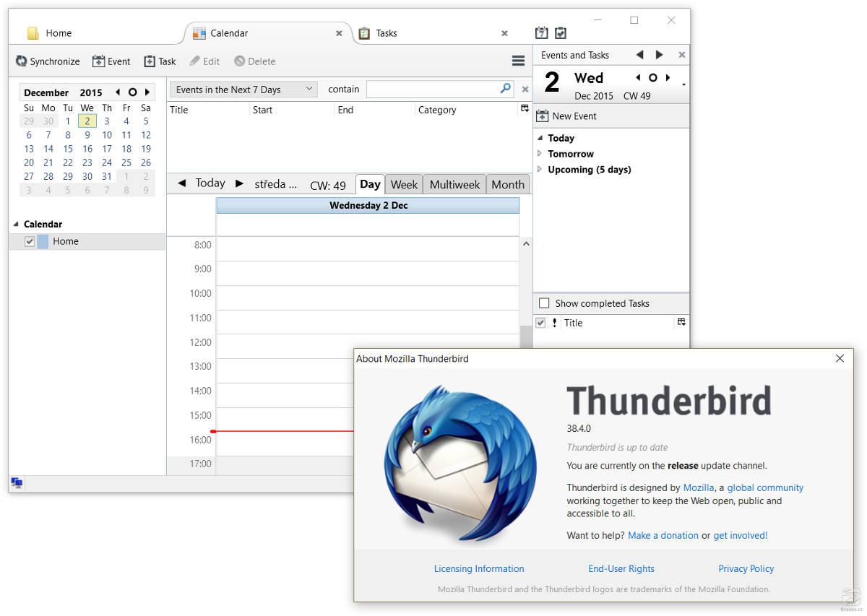The height and width of the screenshot is (616, 867).
Task: Open Licensing Information link
Action: (479, 568)
